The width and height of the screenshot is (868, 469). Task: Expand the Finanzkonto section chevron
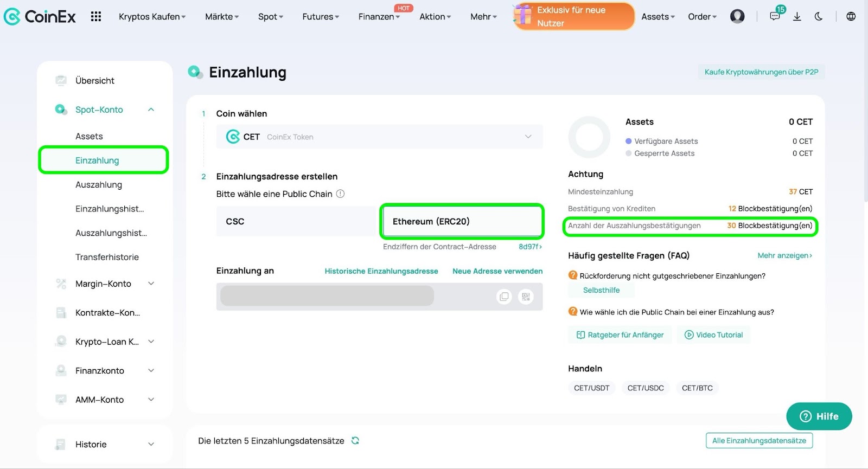tap(151, 371)
